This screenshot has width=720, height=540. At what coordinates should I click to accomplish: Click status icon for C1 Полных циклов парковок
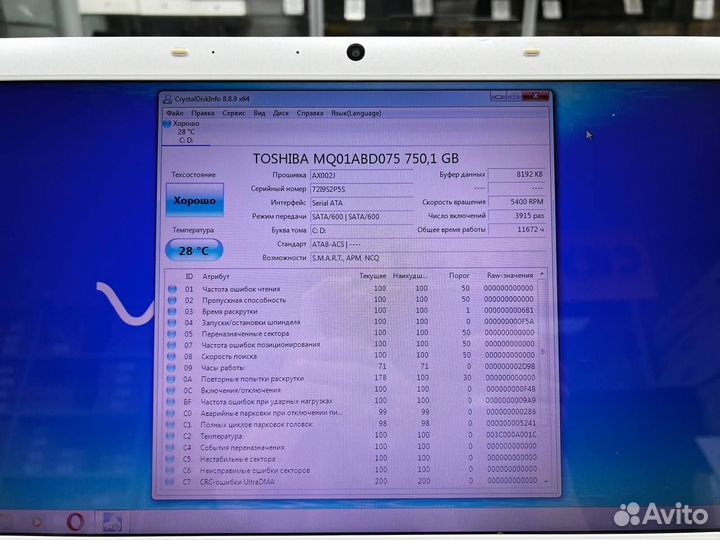[170, 425]
